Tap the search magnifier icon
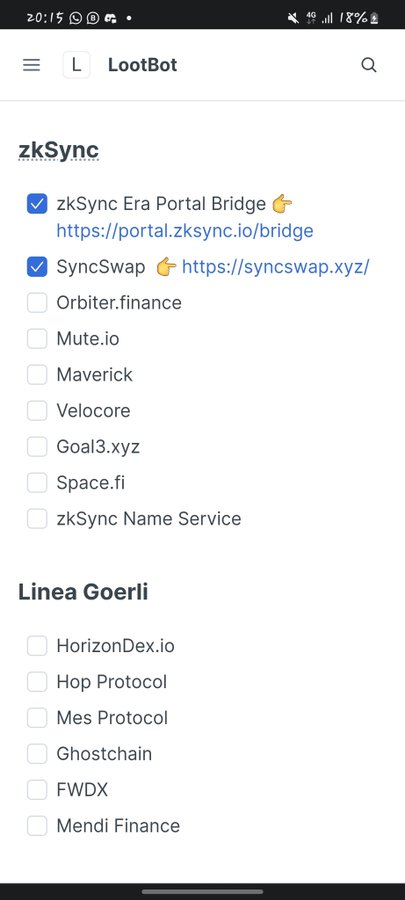Screen dimensions: 405x900 click(369, 65)
